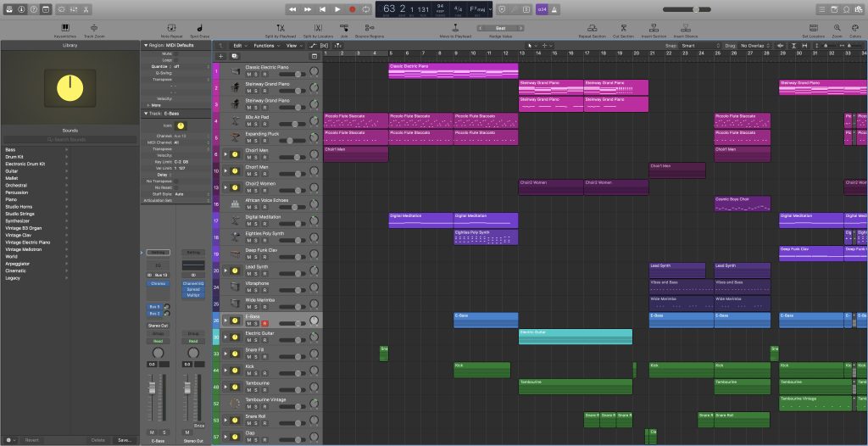The height and width of the screenshot is (446, 868).
Task: Toggle Show Automation button
Action: [313, 46]
